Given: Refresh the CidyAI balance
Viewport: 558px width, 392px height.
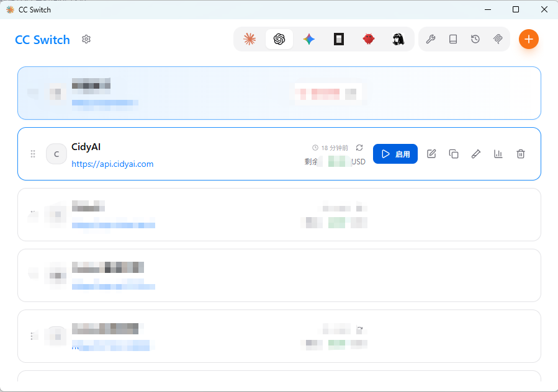Looking at the screenshot, I should coord(359,148).
